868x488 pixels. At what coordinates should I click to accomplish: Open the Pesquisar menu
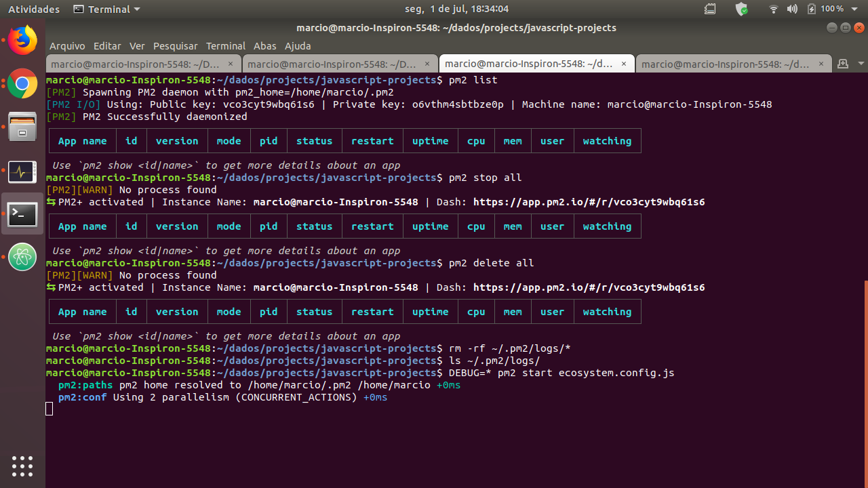point(176,46)
